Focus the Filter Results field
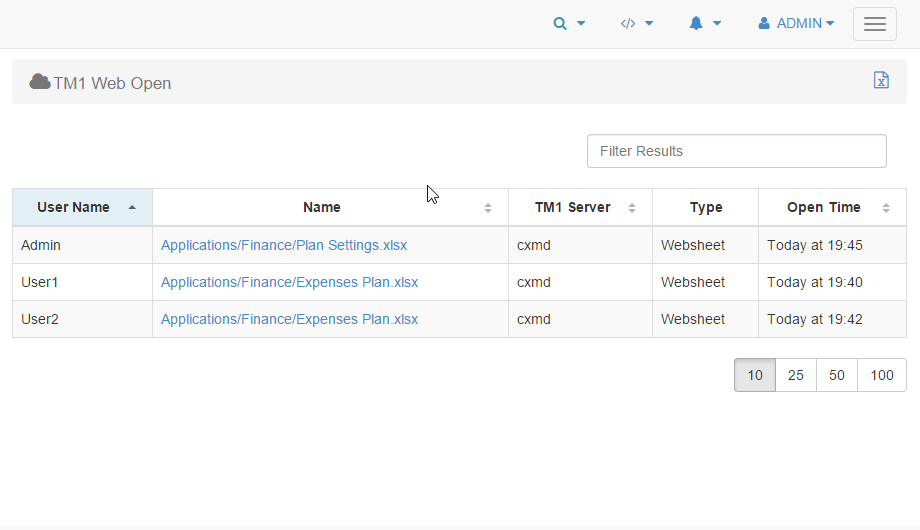The height and width of the screenshot is (530, 920). pos(736,151)
